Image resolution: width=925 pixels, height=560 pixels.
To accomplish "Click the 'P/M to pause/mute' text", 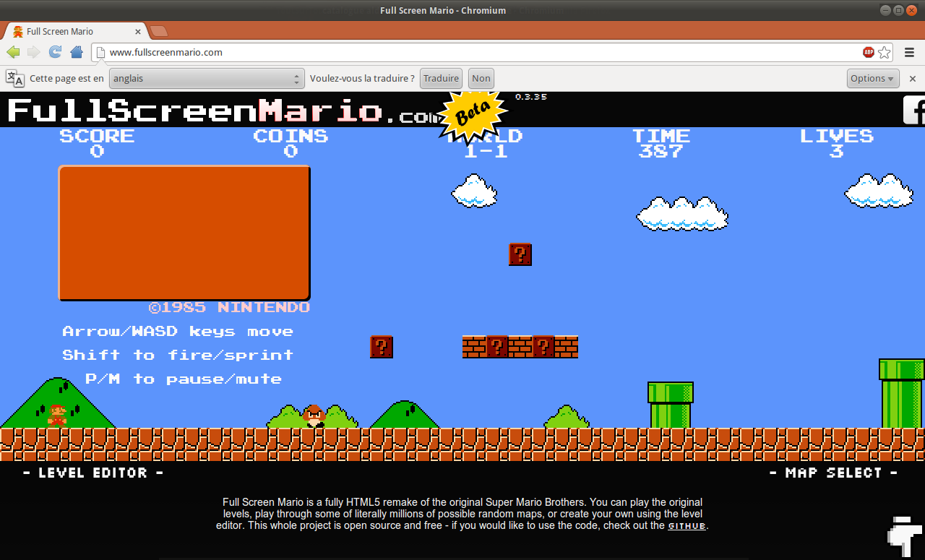I will tap(184, 379).
